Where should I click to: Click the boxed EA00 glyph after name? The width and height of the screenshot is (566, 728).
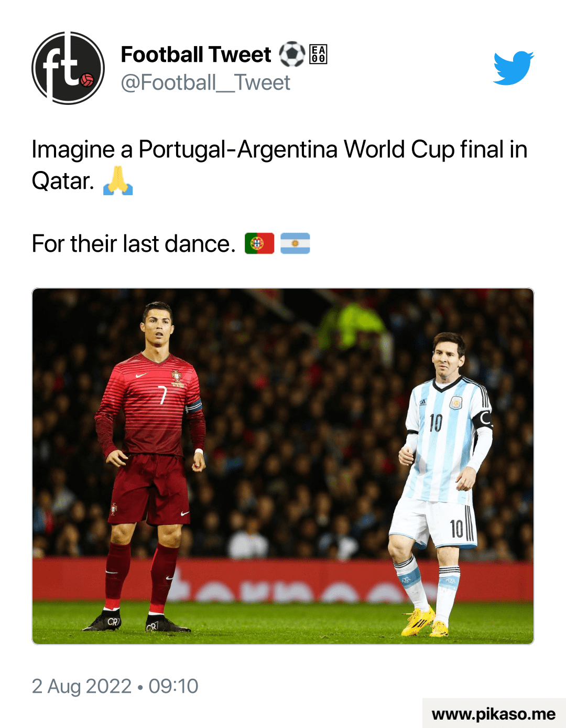click(318, 55)
